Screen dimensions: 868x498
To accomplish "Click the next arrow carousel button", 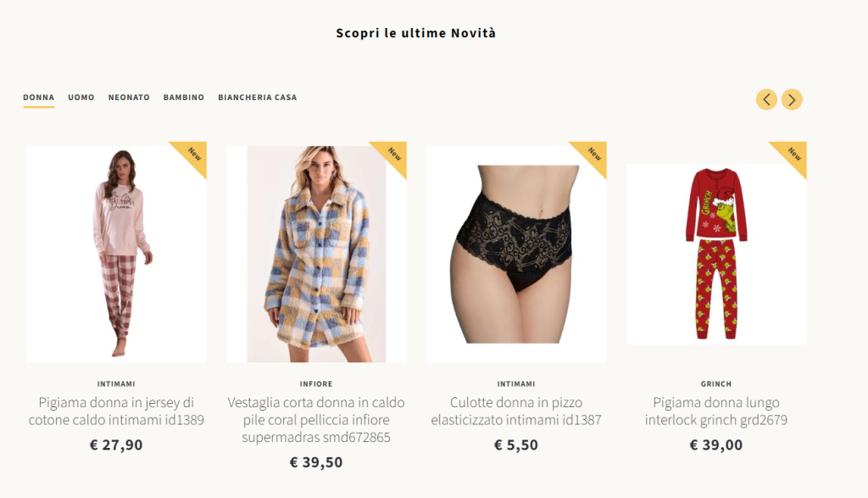I will tap(792, 100).
